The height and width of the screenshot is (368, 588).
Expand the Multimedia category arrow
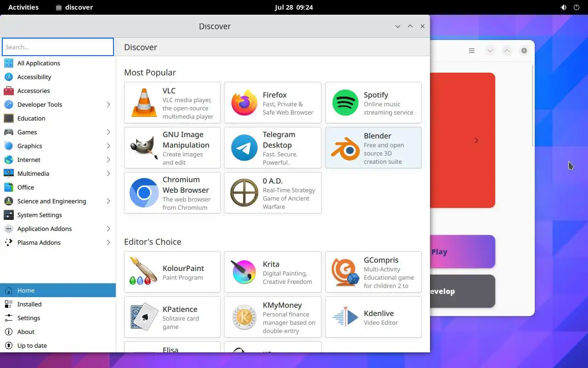click(108, 173)
